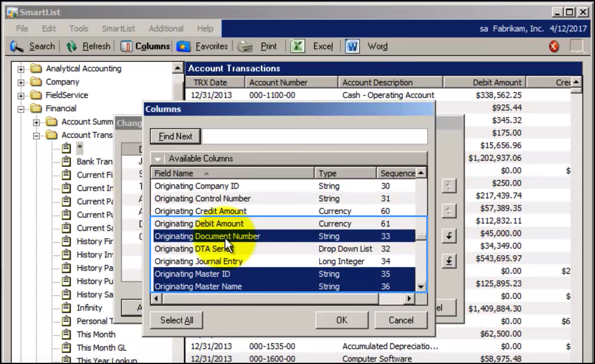This screenshot has height=364, width=595.
Task: Expand the Account Summ tree node
Action: 37,122
